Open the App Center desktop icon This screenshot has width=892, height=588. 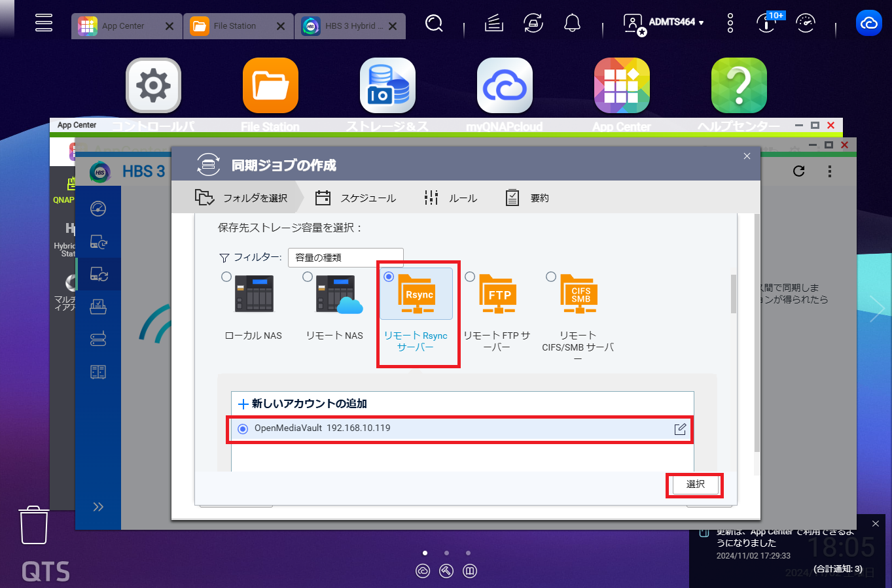[622, 85]
